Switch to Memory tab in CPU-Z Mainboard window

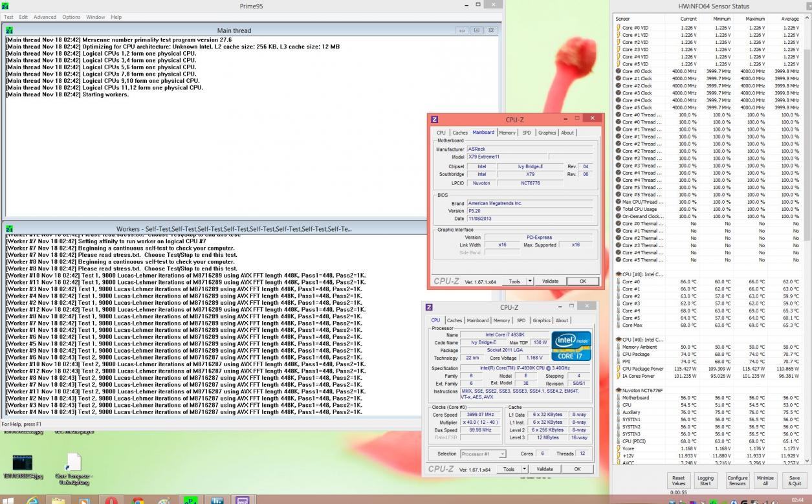pos(507,133)
